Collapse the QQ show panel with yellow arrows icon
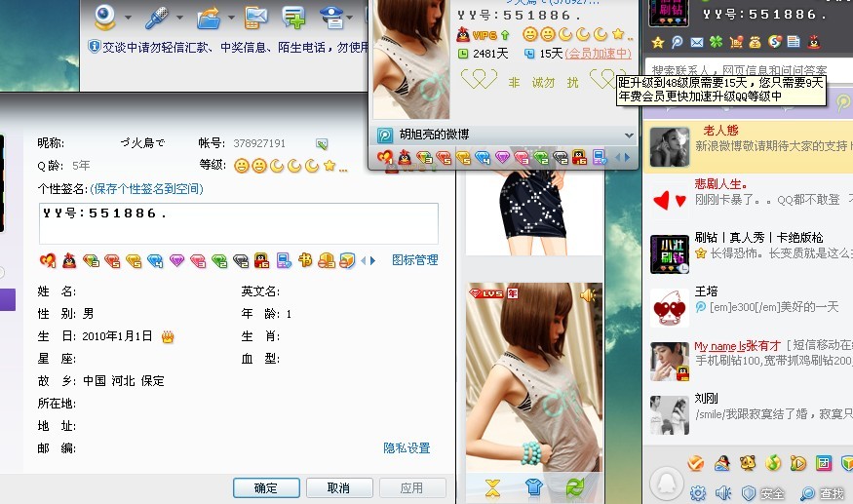The width and height of the screenshot is (853, 504). click(x=492, y=487)
